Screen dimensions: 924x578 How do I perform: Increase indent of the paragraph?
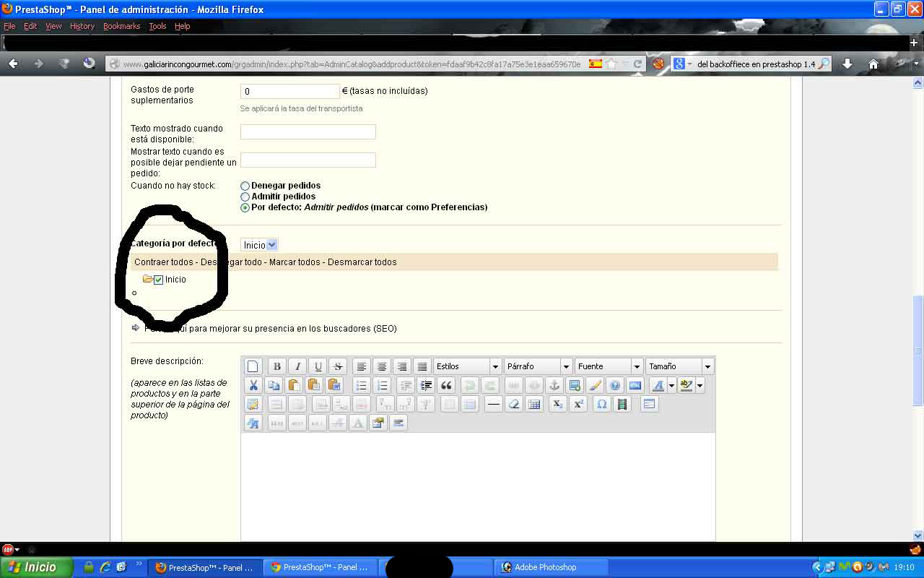(426, 385)
